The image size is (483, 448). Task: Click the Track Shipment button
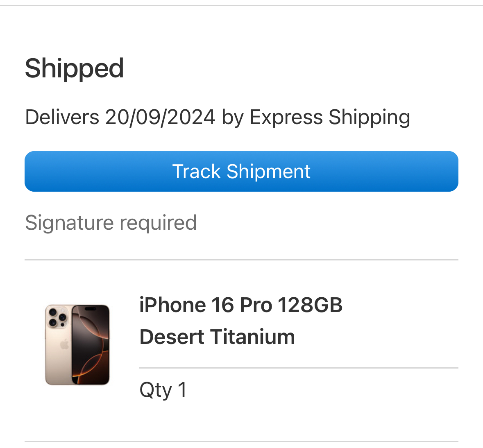click(241, 171)
